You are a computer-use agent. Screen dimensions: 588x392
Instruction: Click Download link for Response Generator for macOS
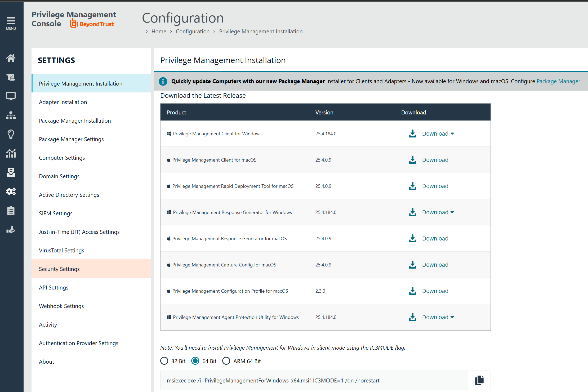435,238
